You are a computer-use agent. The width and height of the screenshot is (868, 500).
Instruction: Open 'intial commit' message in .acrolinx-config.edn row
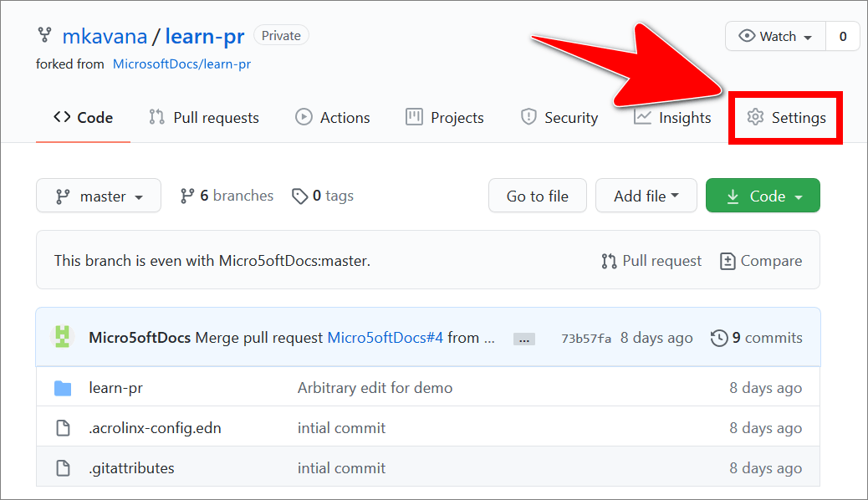coord(341,428)
